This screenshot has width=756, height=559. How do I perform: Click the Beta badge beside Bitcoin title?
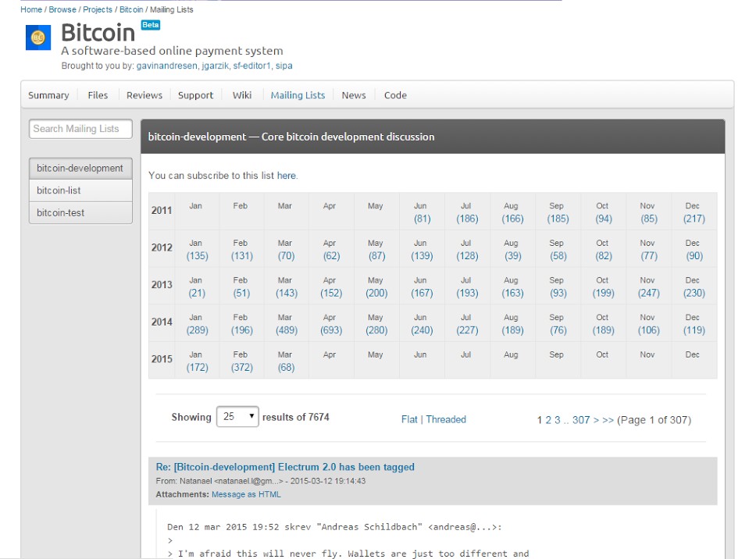tap(151, 24)
